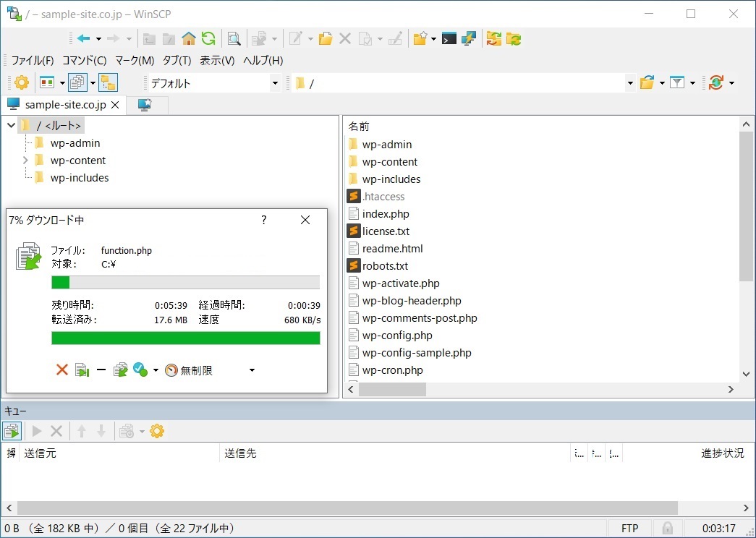This screenshot has height=538, width=756.
Task: Minimize the download progress dialog
Action: [101, 370]
